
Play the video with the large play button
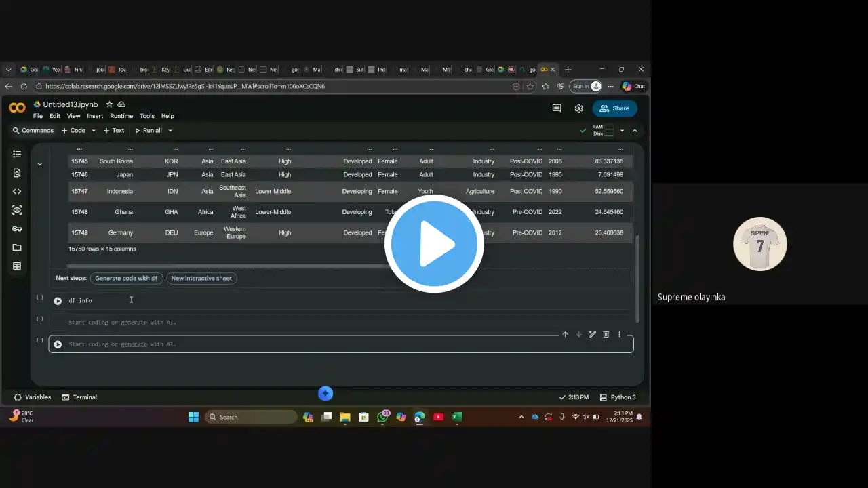point(434,244)
